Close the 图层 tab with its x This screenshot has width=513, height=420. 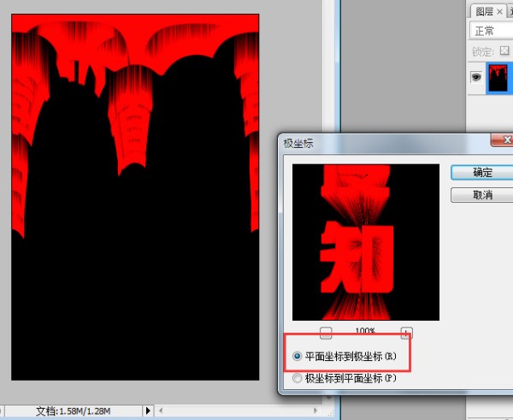click(x=499, y=11)
